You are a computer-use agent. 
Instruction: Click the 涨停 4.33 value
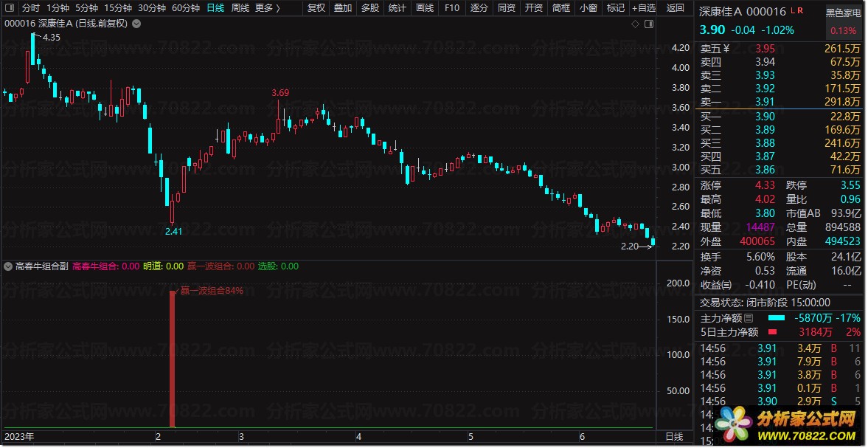click(x=765, y=185)
